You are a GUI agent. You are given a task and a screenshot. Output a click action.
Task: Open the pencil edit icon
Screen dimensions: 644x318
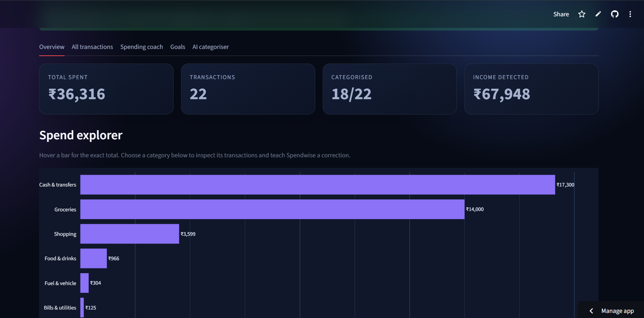pyautogui.click(x=598, y=14)
